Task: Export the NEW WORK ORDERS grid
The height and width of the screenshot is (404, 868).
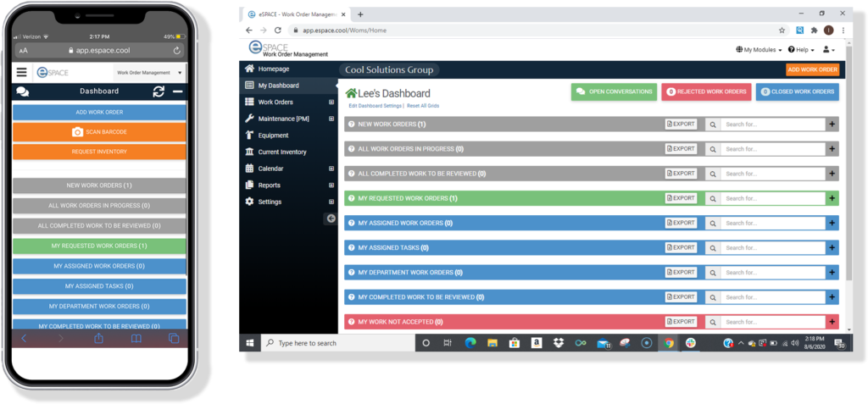Action: click(681, 124)
